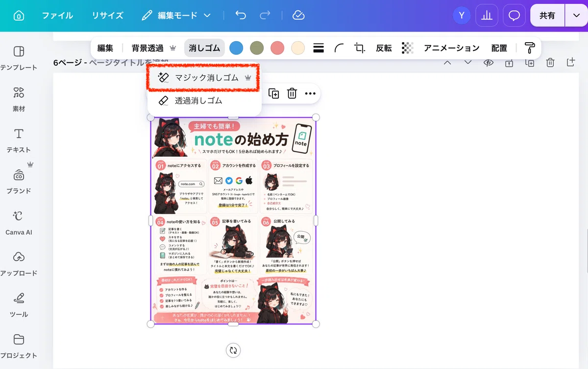Click 配置 position option
The height and width of the screenshot is (369, 588).
click(499, 48)
